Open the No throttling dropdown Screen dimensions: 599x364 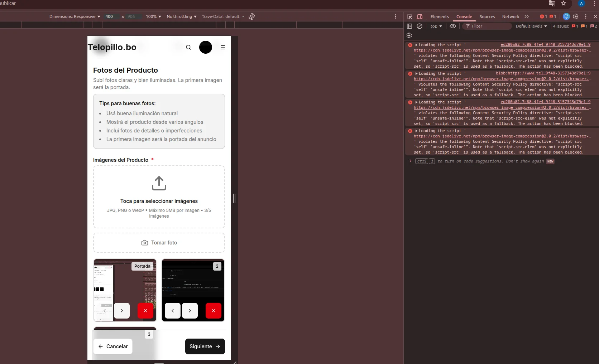click(x=182, y=16)
